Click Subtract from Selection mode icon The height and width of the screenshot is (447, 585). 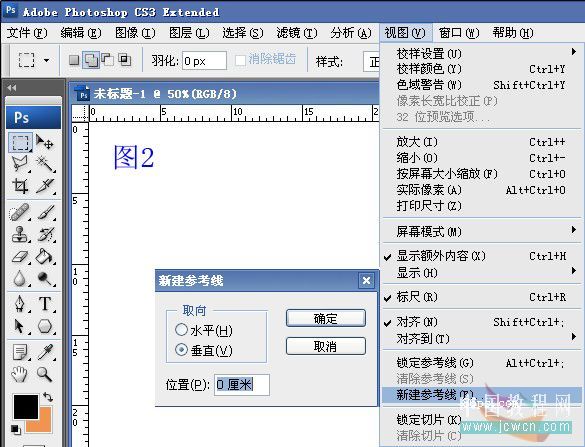(107, 60)
